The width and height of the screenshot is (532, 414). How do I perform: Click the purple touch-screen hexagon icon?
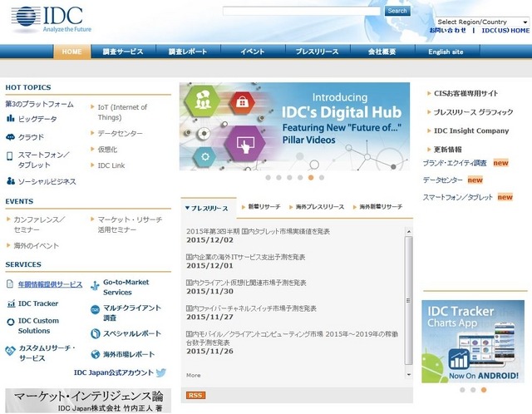coord(245,144)
